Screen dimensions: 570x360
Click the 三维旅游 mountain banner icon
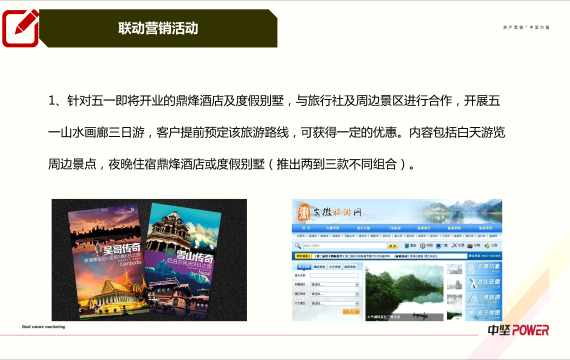pos(484,299)
